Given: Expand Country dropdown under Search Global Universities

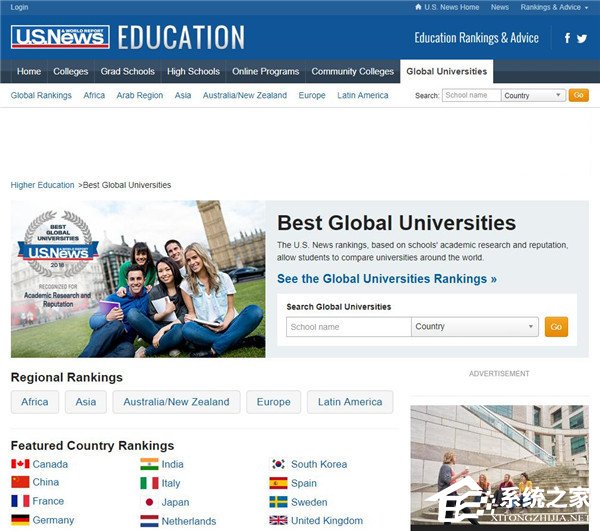Looking at the screenshot, I should (x=474, y=327).
